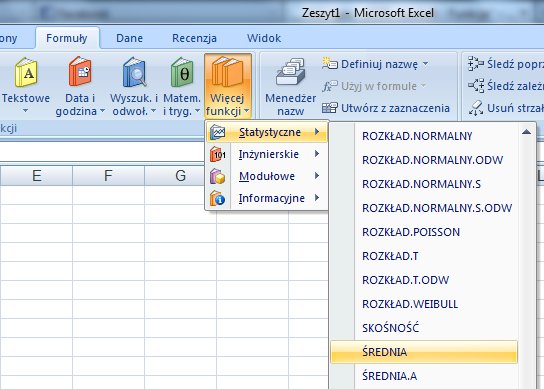544x389 pixels.
Task: Choose the ROZKŁAD.NORMALNY.ODW function
Action: [424, 160]
